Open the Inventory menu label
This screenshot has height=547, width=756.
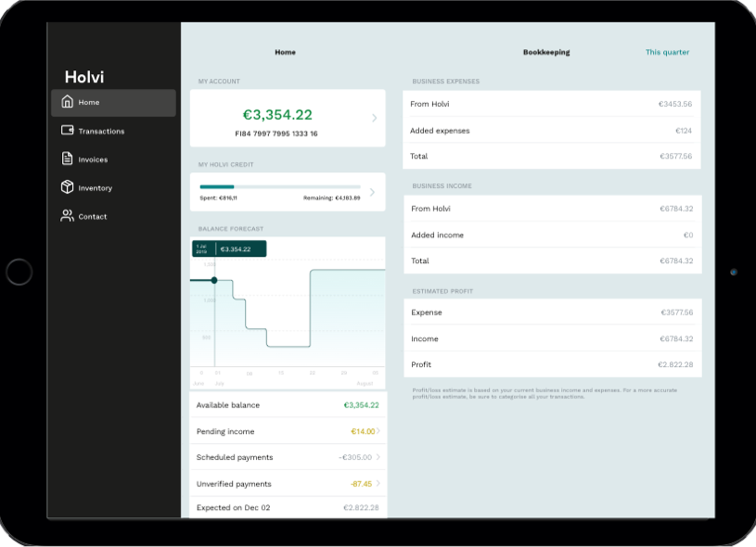(95, 188)
